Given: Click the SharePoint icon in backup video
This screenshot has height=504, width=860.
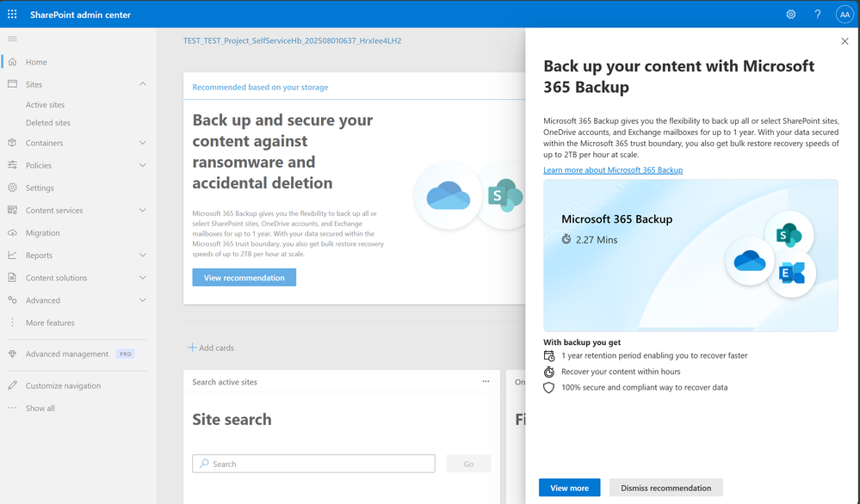Looking at the screenshot, I should coord(789,236).
